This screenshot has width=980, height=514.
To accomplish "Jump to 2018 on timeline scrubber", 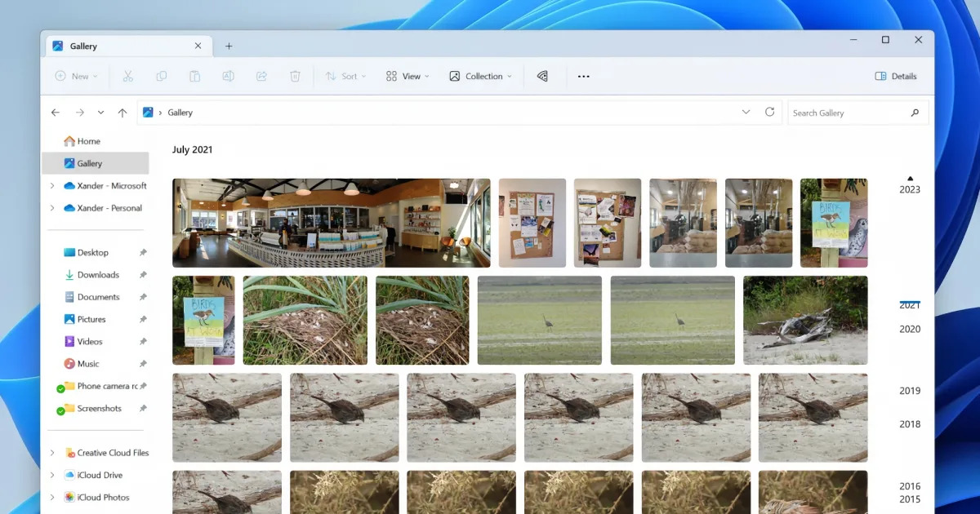I will point(910,424).
